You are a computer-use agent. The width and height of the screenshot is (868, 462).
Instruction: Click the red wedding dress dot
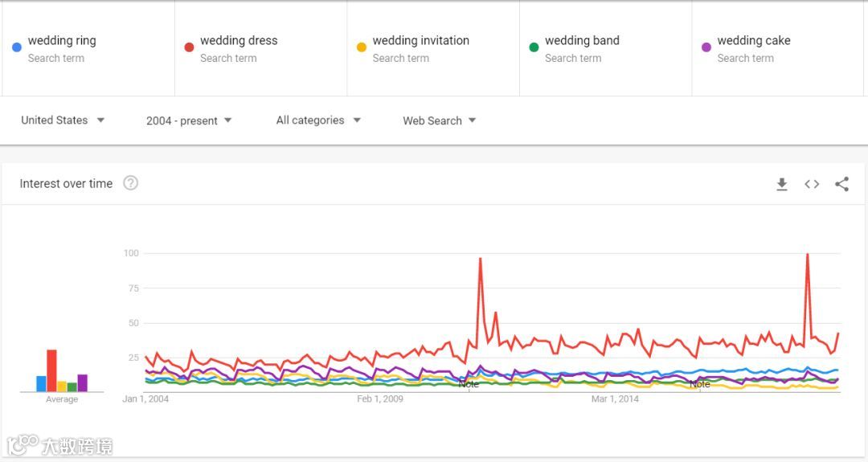point(189,47)
